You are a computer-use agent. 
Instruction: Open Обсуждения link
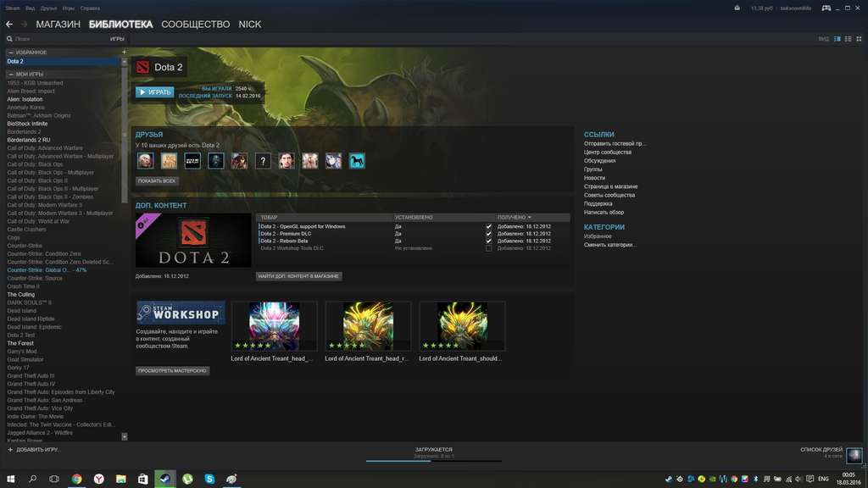tap(599, 161)
